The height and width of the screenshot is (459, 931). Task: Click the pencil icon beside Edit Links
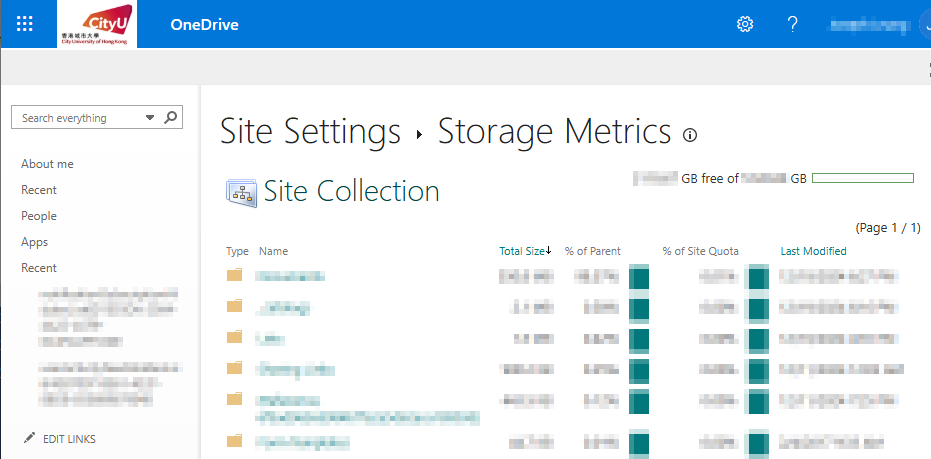click(29, 438)
